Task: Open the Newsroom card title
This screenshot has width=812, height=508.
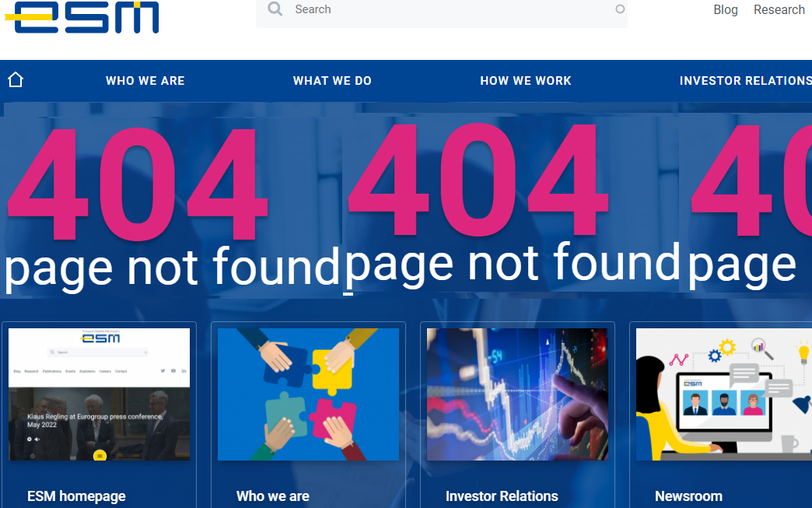Action: [x=689, y=496]
